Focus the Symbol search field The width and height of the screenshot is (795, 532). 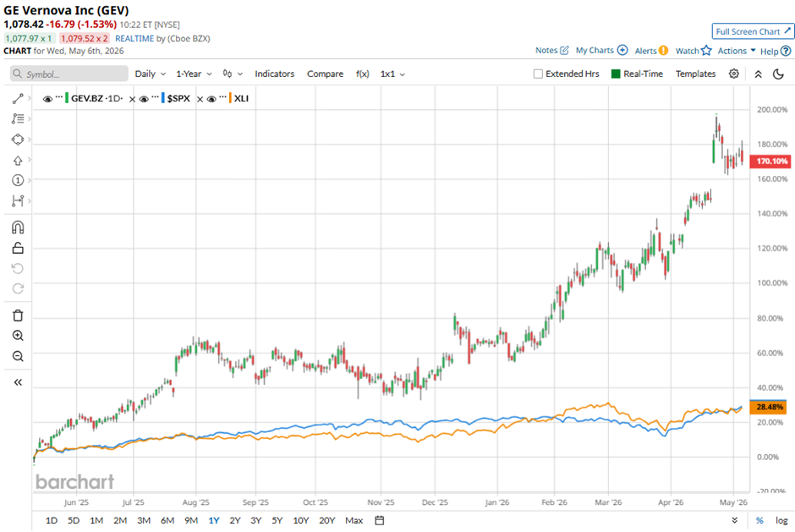coord(69,74)
